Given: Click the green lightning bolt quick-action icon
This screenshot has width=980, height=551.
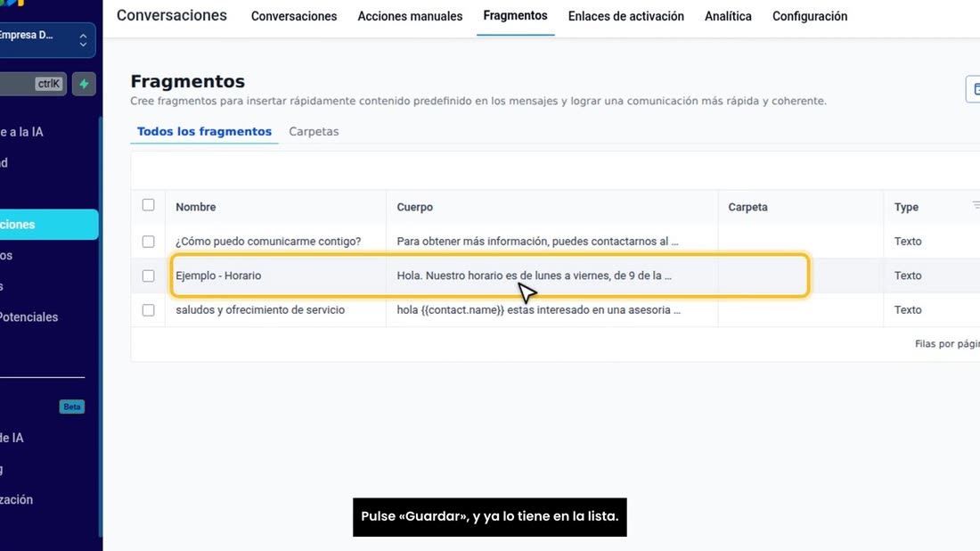Looking at the screenshot, I should coord(84,84).
